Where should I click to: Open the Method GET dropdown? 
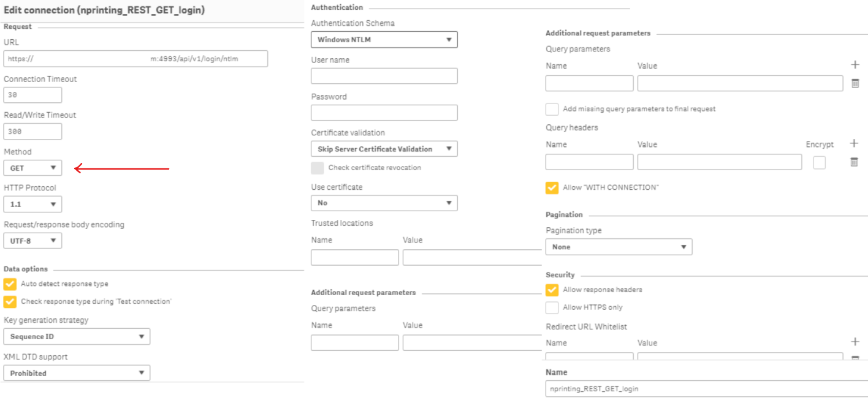32,168
